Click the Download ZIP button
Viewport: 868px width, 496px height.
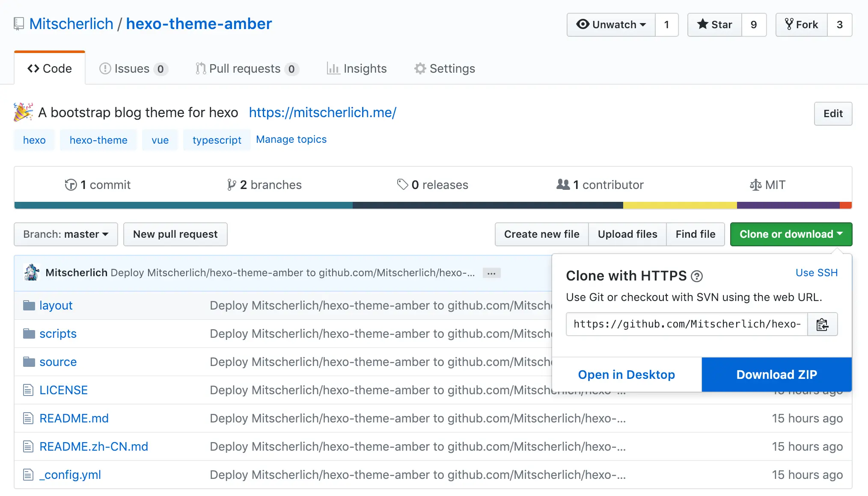pos(776,375)
